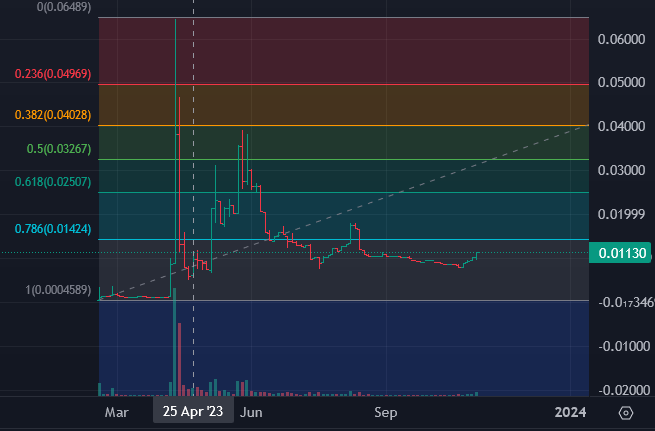Click the 2024 label on time axis

pos(570,413)
